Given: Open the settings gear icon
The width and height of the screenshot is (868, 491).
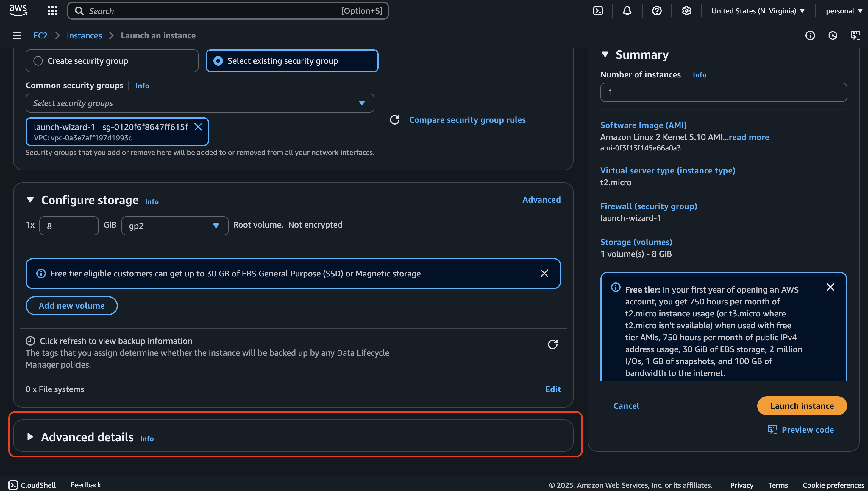Looking at the screenshot, I should click(x=686, y=11).
